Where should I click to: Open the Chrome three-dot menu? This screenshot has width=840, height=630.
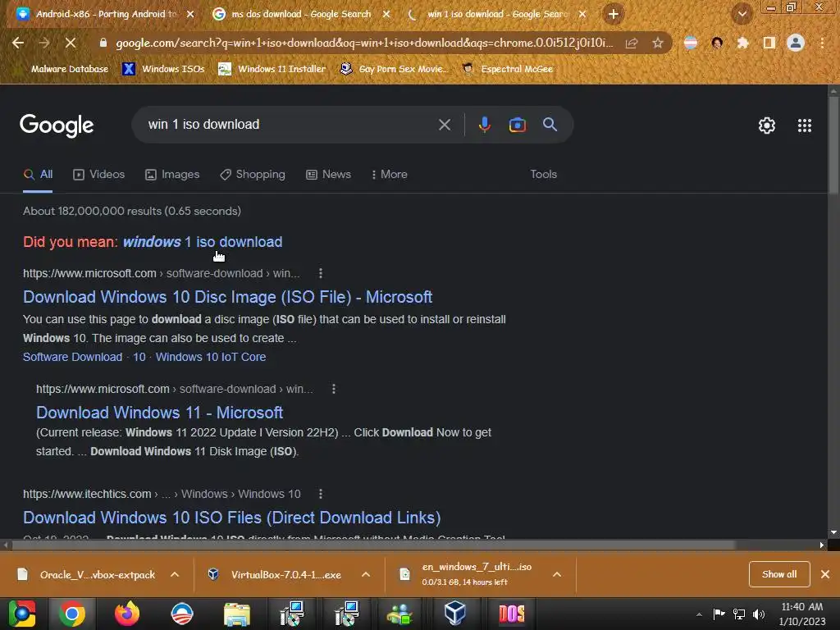[x=822, y=43]
